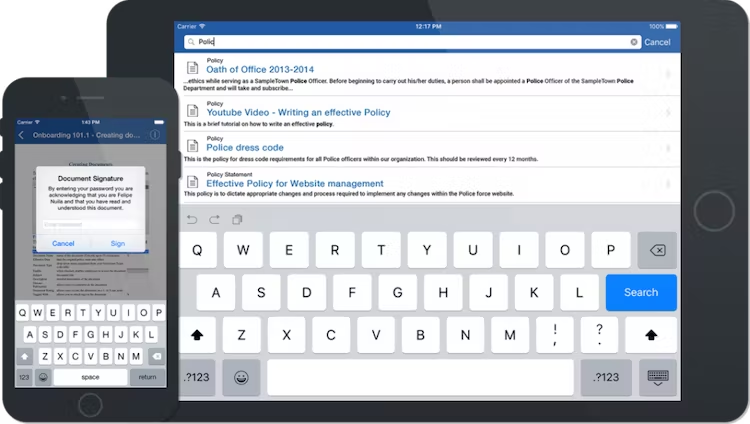
Task: Open 'Effective Policy for Website management' result
Action: [x=295, y=184]
